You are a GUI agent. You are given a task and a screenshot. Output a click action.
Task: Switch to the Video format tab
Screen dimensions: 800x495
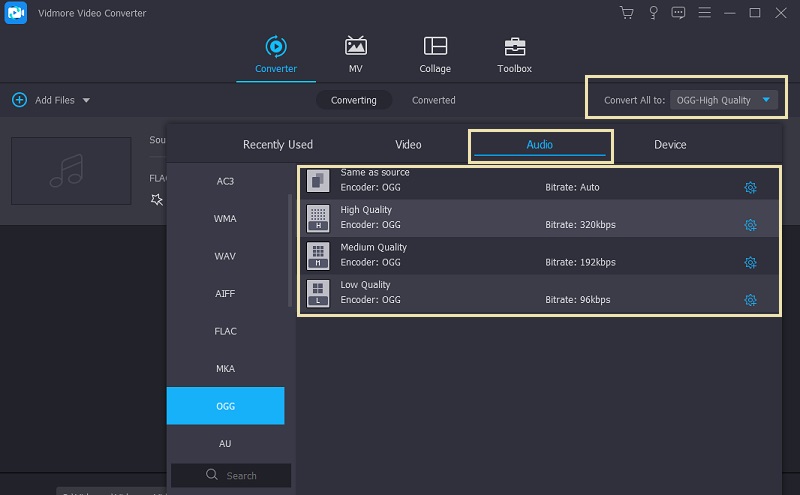point(408,145)
